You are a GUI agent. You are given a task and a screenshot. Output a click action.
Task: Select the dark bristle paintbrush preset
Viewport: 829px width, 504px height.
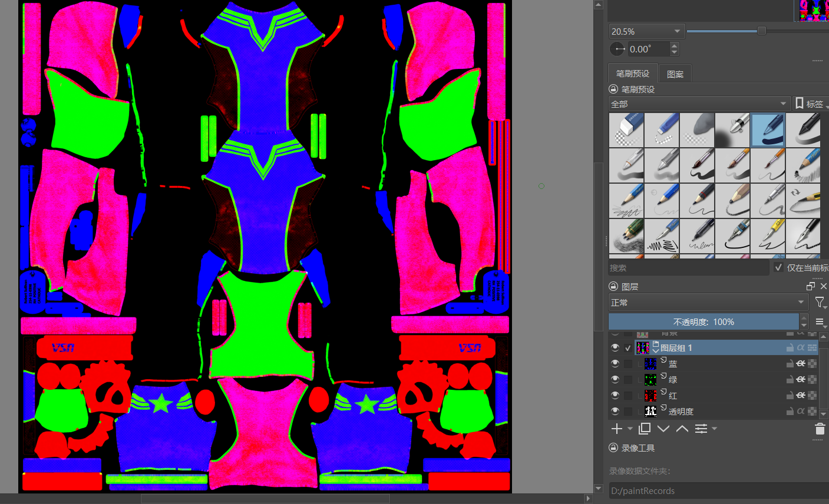(x=697, y=165)
